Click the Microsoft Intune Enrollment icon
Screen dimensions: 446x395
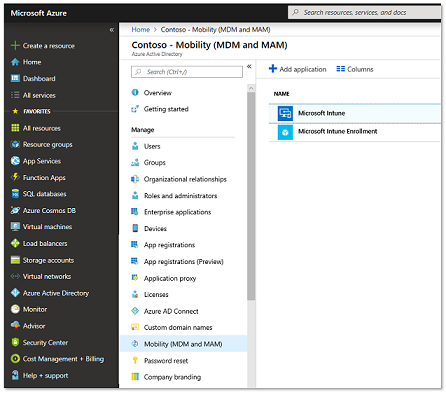[285, 132]
